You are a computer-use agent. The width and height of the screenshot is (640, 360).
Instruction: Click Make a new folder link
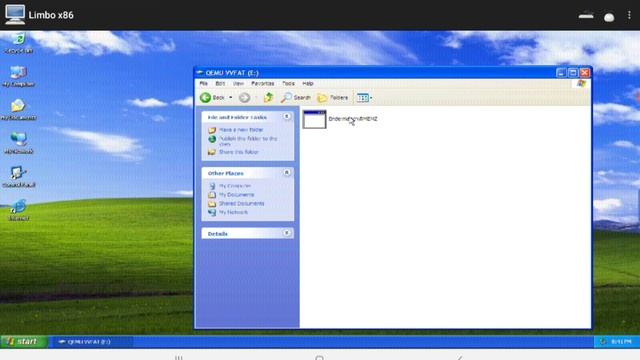(241, 130)
